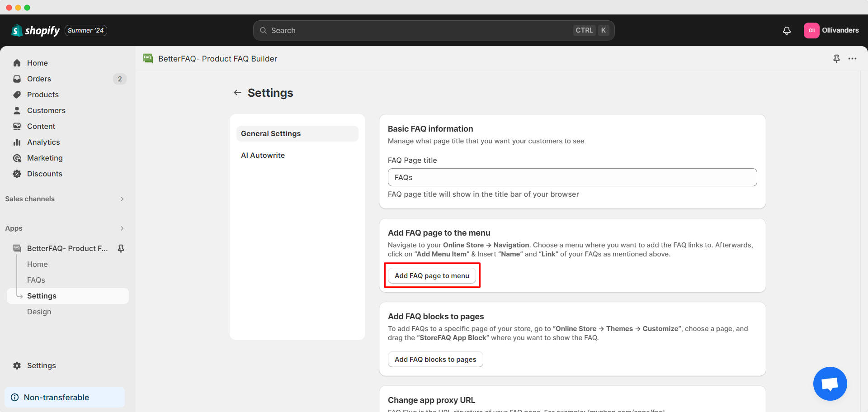Open the three-dot more actions menu

tap(852, 59)
